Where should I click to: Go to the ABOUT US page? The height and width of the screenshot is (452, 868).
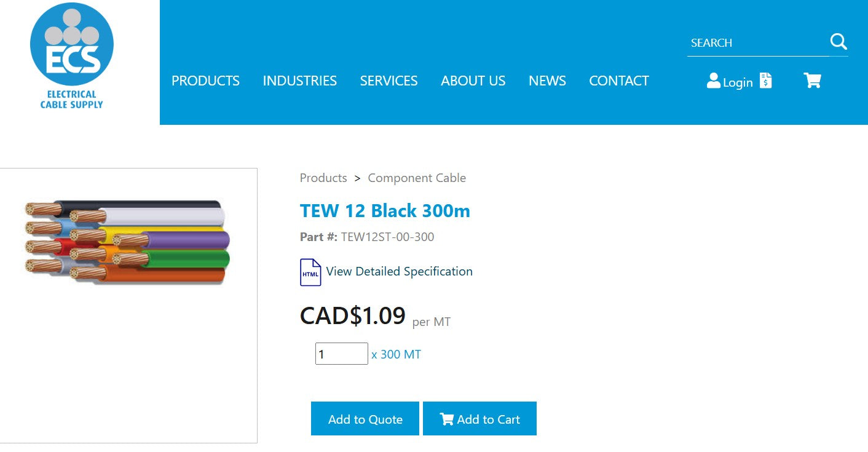click(x=473, y=81)
